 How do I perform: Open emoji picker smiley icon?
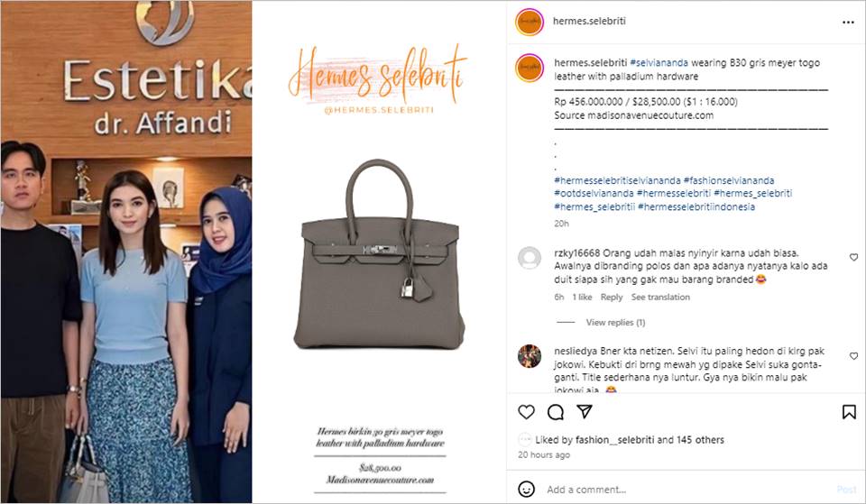(x=526, y=489)
